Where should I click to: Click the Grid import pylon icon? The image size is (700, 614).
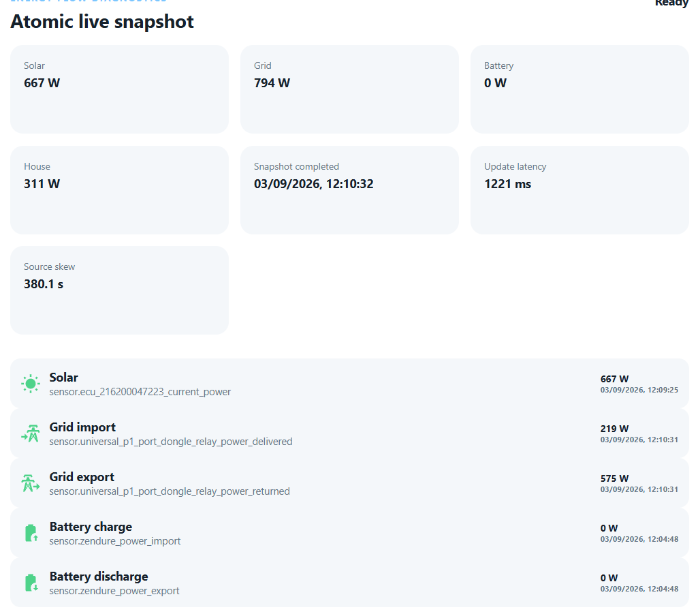point(31,433)
